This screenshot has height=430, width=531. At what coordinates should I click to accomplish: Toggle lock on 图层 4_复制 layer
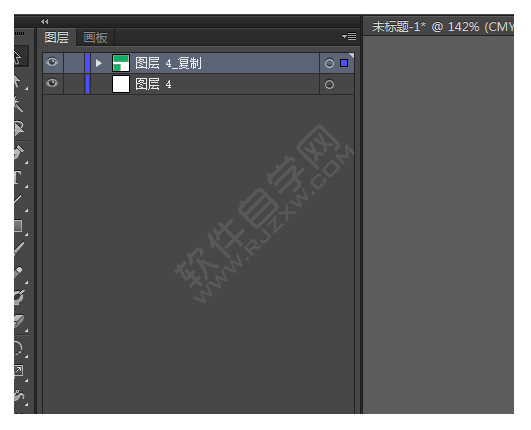[x=74, y=63]
